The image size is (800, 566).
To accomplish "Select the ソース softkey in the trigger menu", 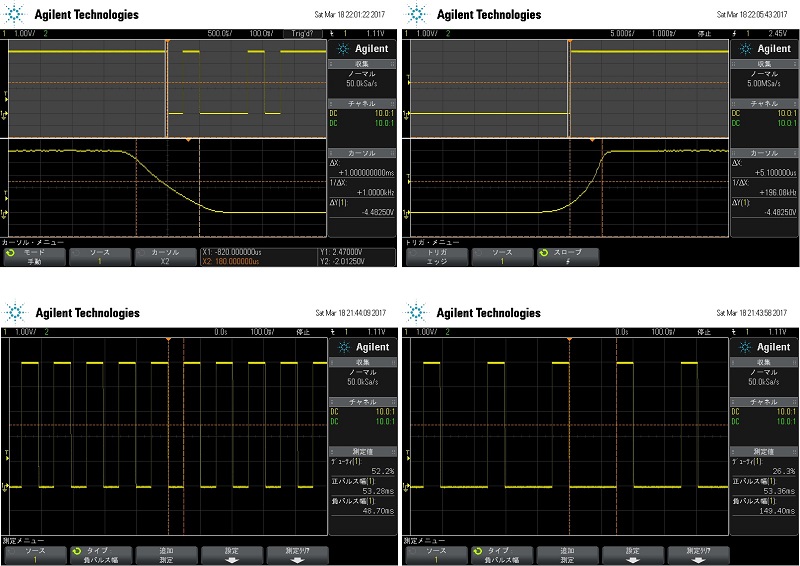I will [x=497, y=256].
